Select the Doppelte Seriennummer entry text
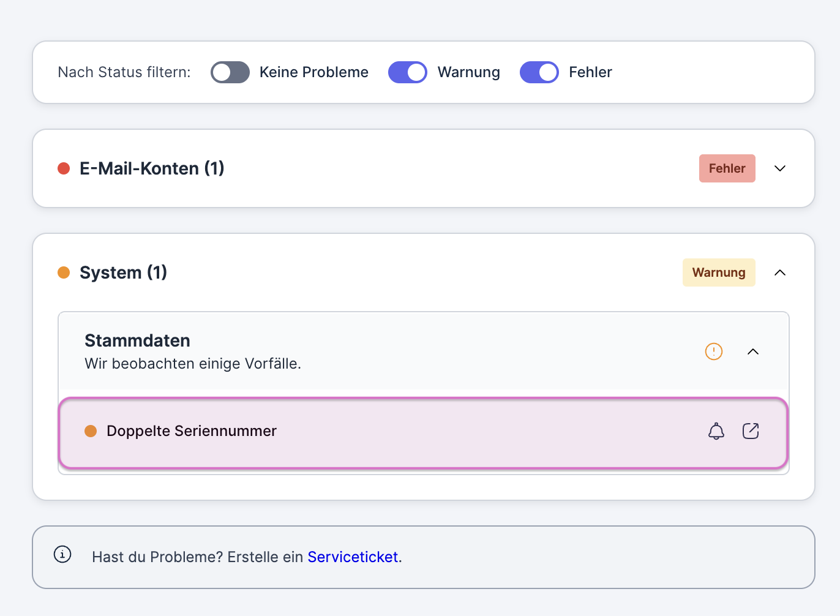Viewport: 840px width, 616px height. pyautogui.click(x=191, y=431)
